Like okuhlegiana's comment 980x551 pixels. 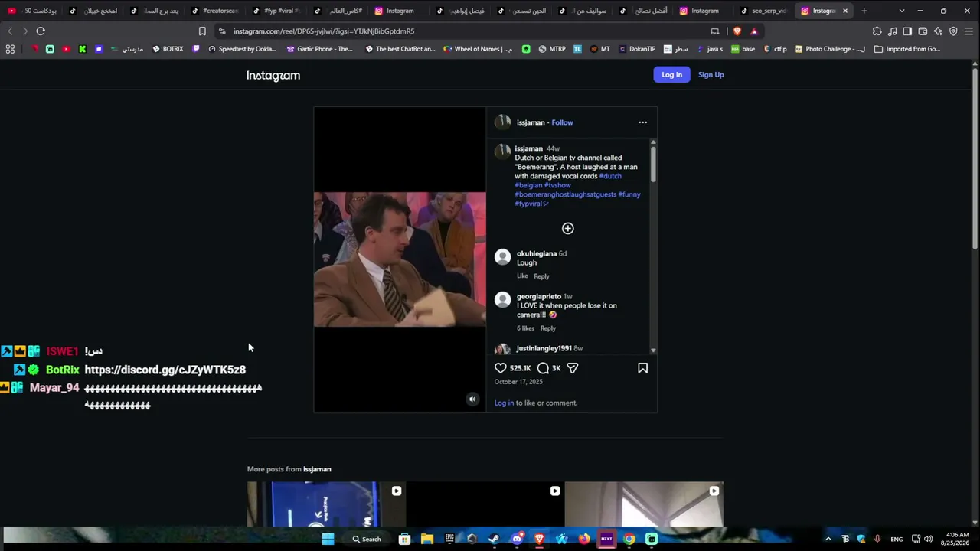(522, 275)
